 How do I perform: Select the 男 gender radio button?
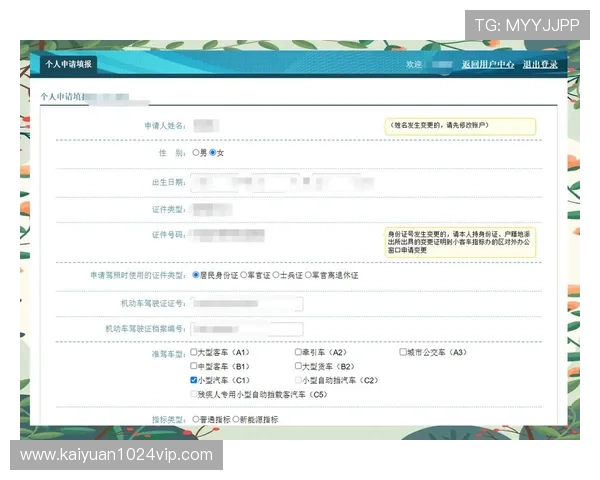[x=196, y=153]
